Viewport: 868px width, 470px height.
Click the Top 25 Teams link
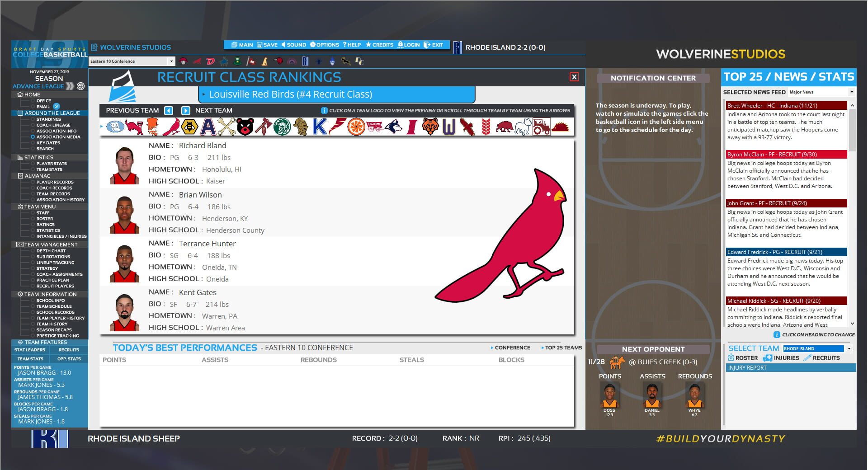point(562,348)
